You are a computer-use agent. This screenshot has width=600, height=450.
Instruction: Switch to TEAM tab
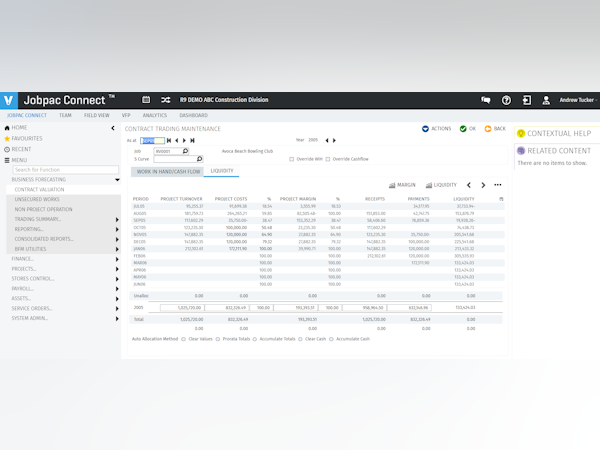65,115
